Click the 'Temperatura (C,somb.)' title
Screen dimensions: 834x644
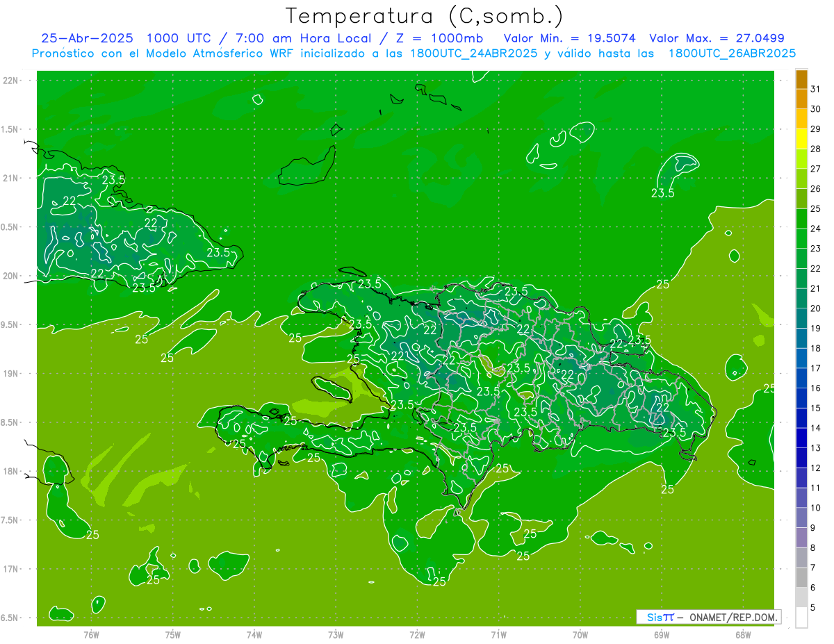coord(425,16)
